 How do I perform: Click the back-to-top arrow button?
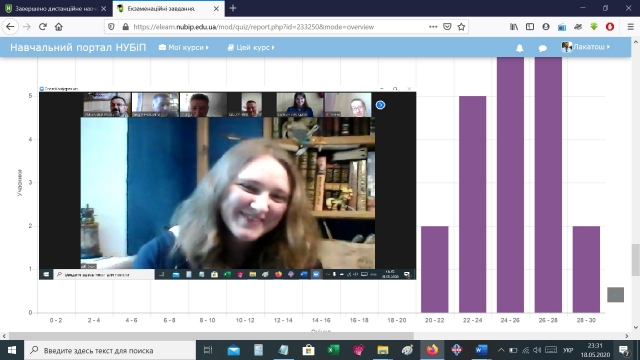(615, 295)
